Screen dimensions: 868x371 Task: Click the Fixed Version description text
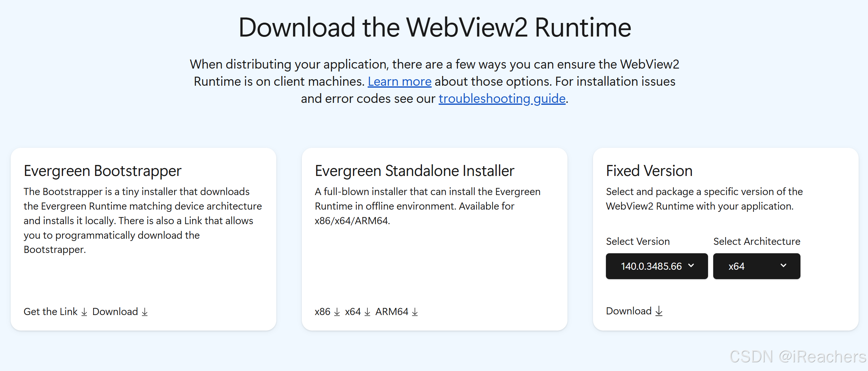[x=704, y=199]
